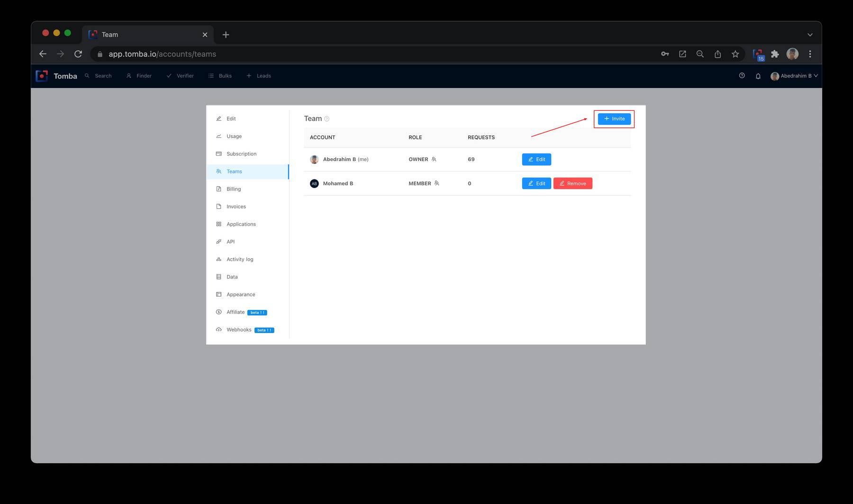Open the Search nav item
853x504 pixels.
click(x=98, y=76)
